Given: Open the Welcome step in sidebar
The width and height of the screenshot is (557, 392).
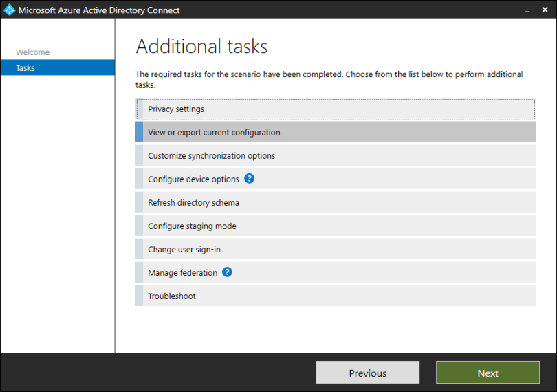Looking at the screenshot, I should 32,52.
